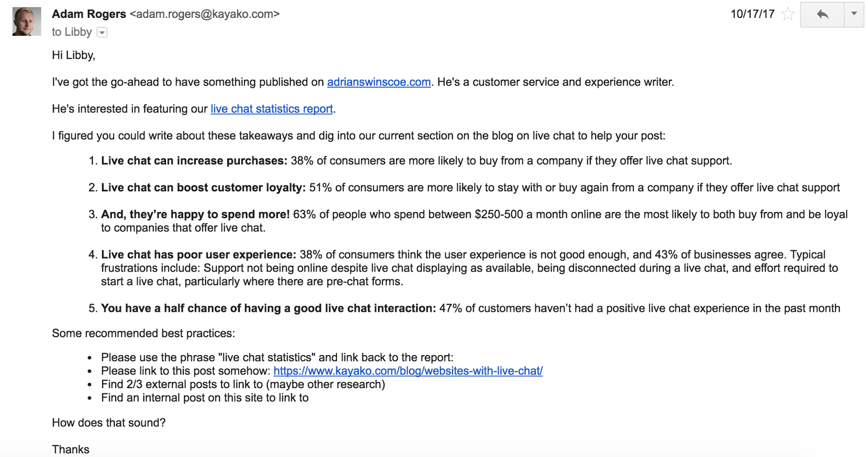
Task: Open the live chat statistics report link
Action: tap(271, 109)
